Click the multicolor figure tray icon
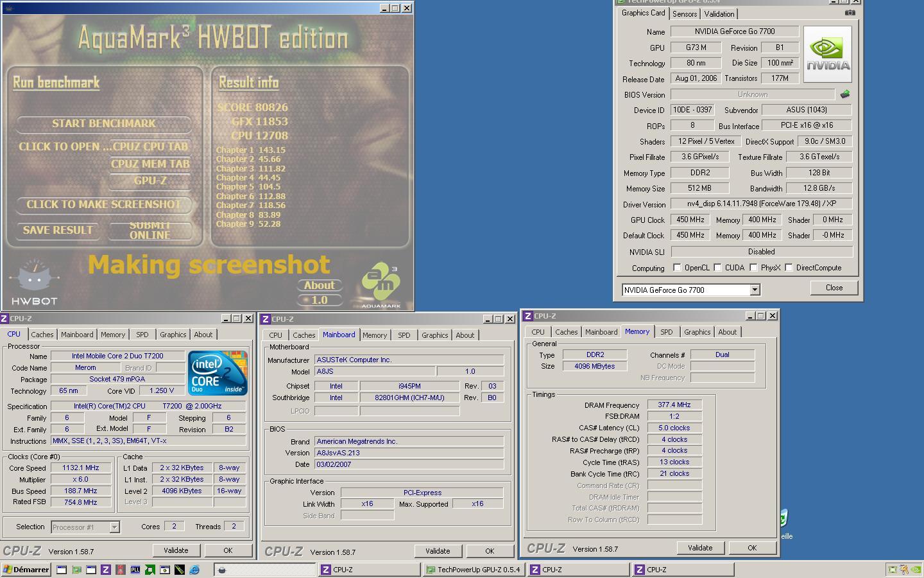The width and height of the screenshot is (924, 578). (x=904, y=570)
